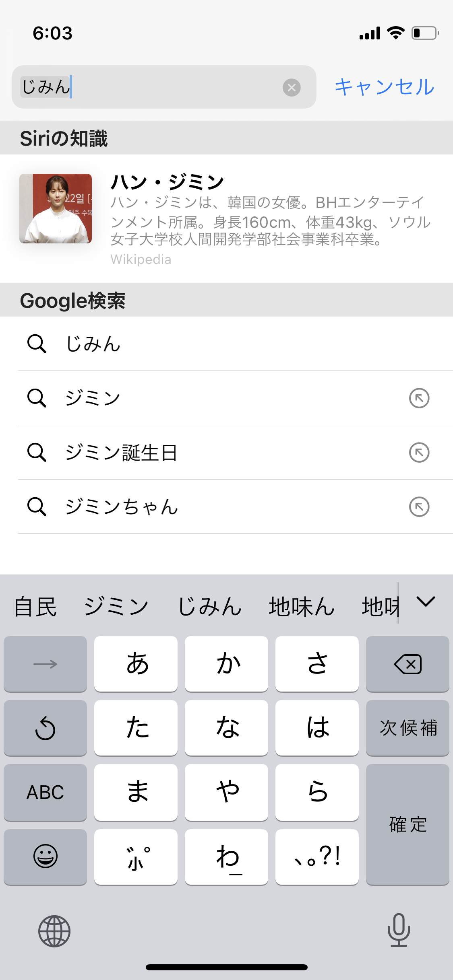Screen dimensions: 453x980
Task: Choose candidate 地味ん in suggestion bar
Action: click(x=302, y=607)
